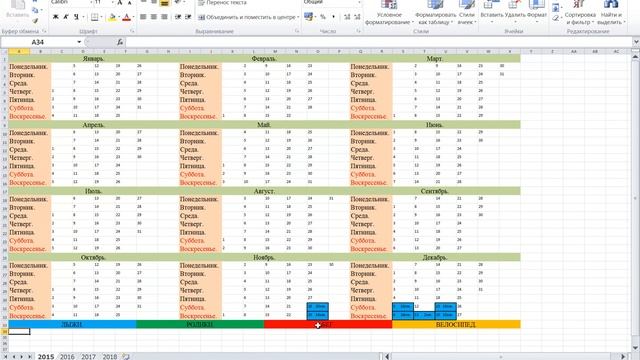640x360 pixels.
Task: Toggle italic (К) formatting
Action: [66, 17]
